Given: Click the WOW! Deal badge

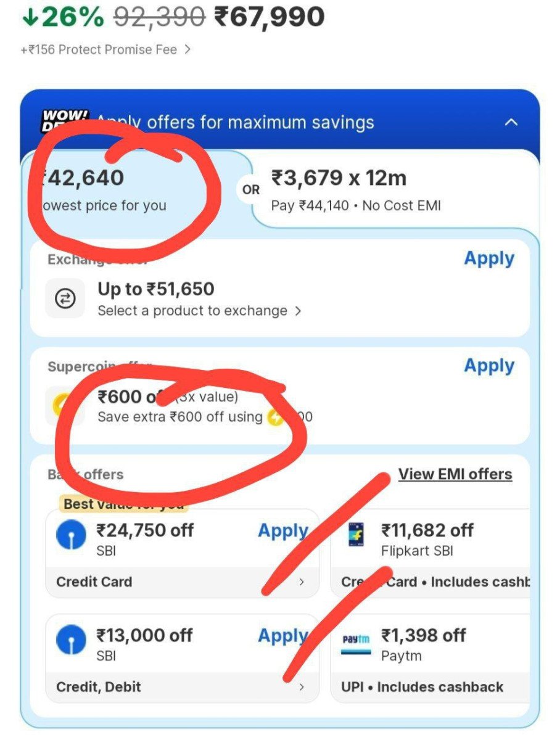Looking at the screenshot, I should coord(64,120).
